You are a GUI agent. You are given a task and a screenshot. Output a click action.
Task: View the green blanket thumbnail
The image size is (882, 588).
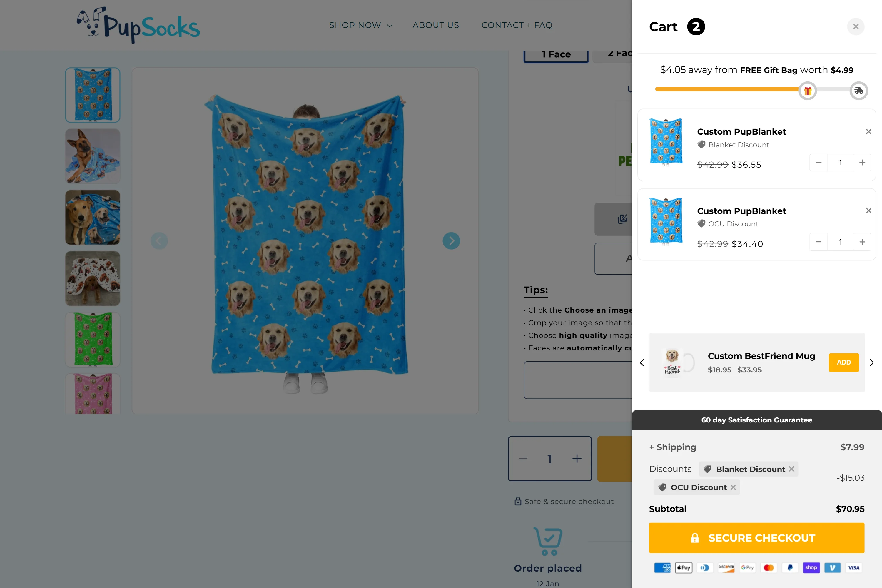pyautogui.click(x=93, y=339)
